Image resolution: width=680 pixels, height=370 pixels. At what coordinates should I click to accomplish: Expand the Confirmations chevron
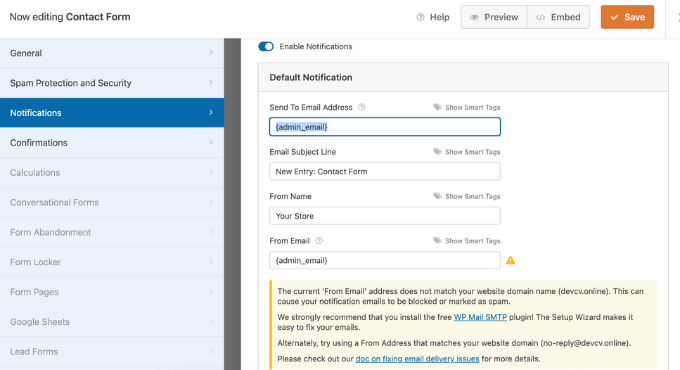point(211,142)
